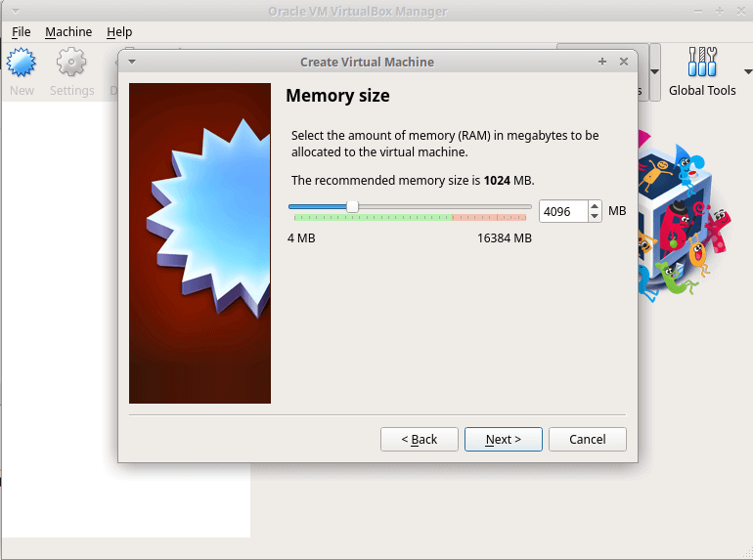This screenshot has width=753, height=560.
Task: Open the Global Tools icon
Action: pyautogui.click(x=702, y=63)
